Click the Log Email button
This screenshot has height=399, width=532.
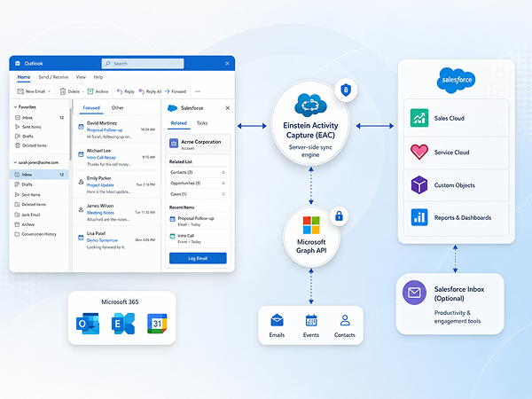(198, 258)
